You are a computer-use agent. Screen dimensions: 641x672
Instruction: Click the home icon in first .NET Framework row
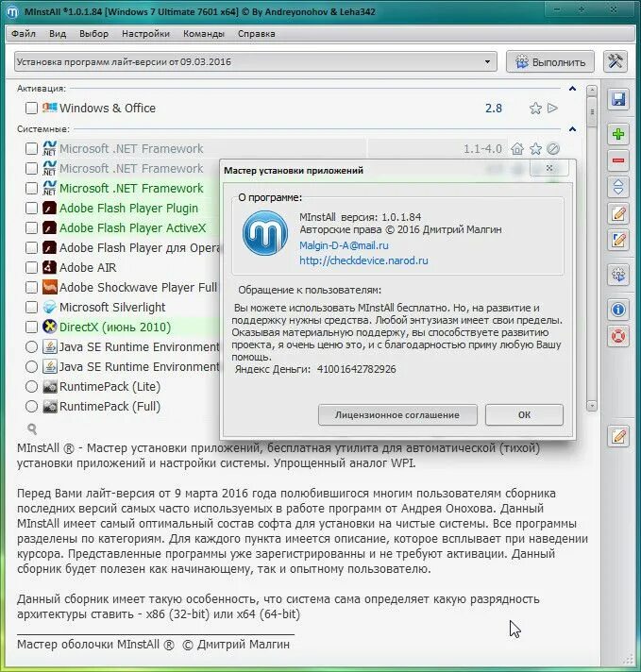[517, 149]
